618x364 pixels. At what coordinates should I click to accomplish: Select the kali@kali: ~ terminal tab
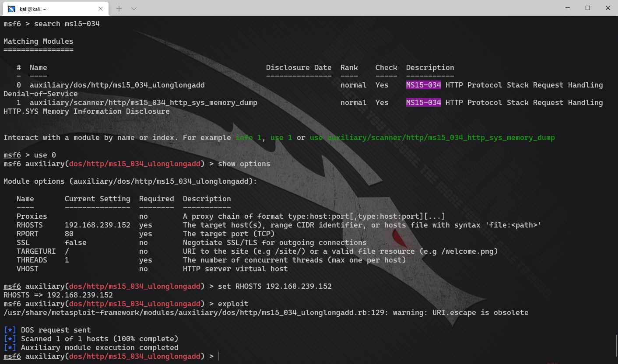point(55,8)
